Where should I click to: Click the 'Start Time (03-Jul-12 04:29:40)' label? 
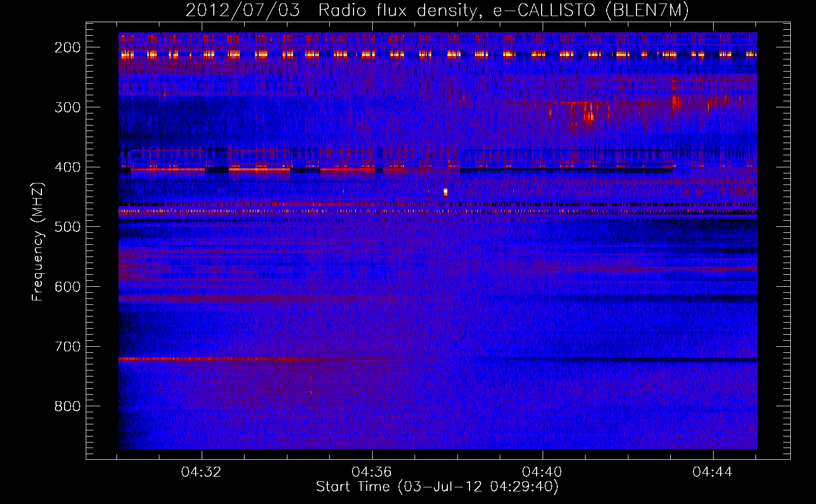click(437, 487)
